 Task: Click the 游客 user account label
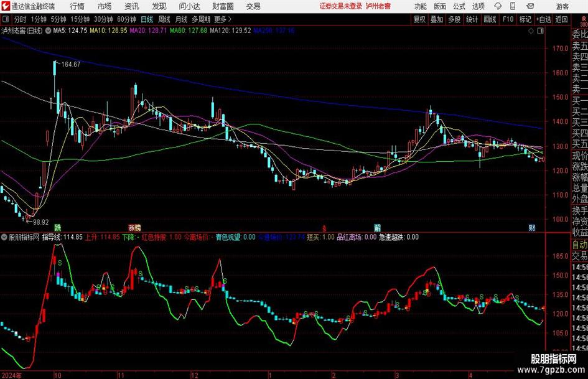562,6
